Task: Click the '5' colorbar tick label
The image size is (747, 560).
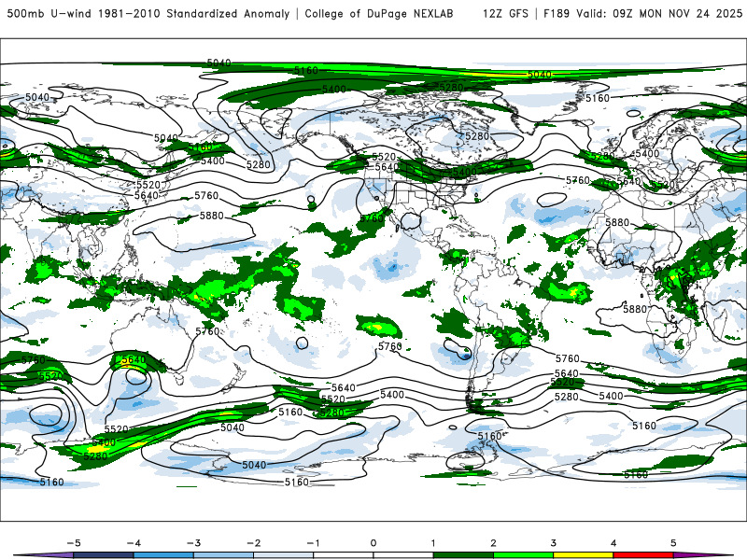Action: tap(673, 543)
